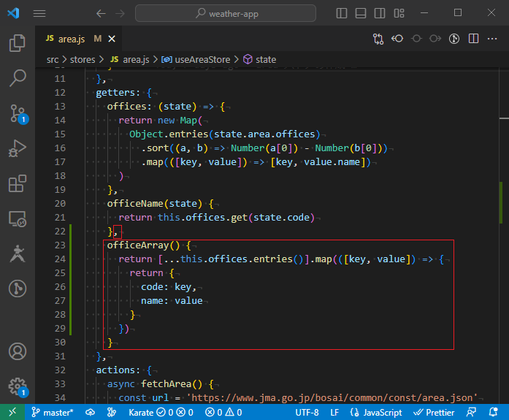Change end-of-line sequence LF
This screenshot has height=420, width=509.
(334, 412)
